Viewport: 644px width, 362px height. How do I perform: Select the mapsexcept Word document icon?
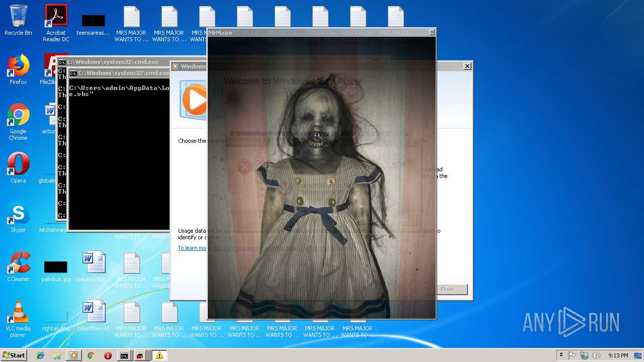point(94,266)
